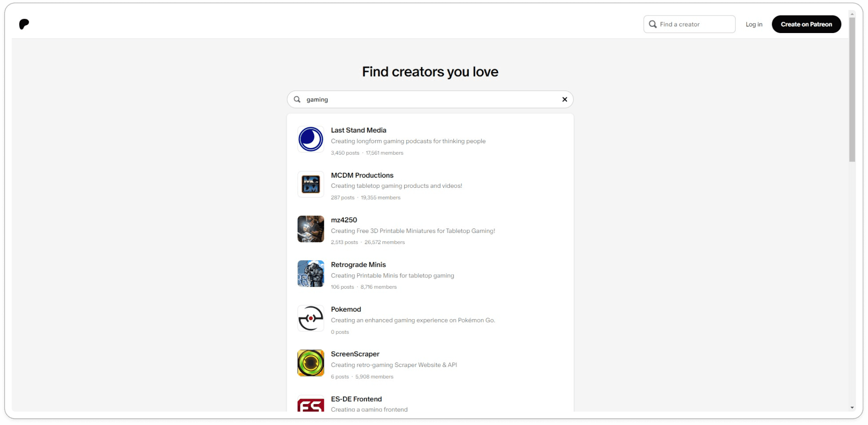868x425 pixels.
Task: Click the magnifier icon in header search
Action: click(x=652, y=24)
